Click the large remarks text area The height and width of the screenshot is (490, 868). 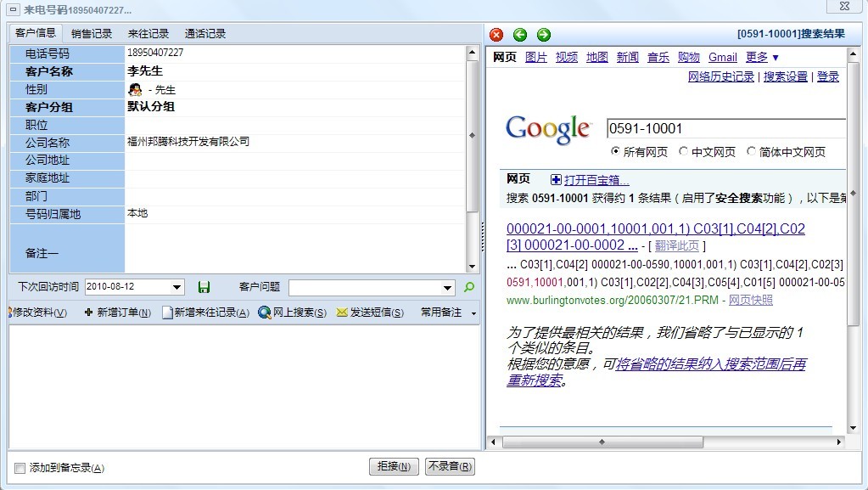[244, 387]
